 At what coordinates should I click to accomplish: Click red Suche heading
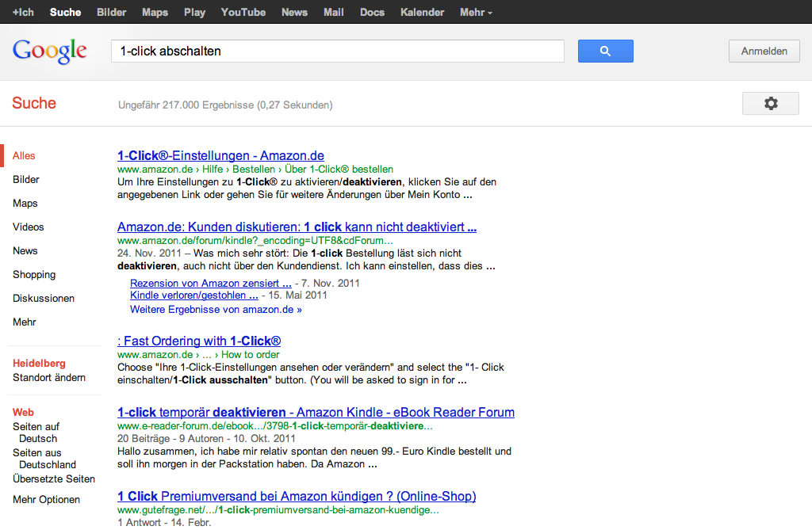tap(34, 103)
